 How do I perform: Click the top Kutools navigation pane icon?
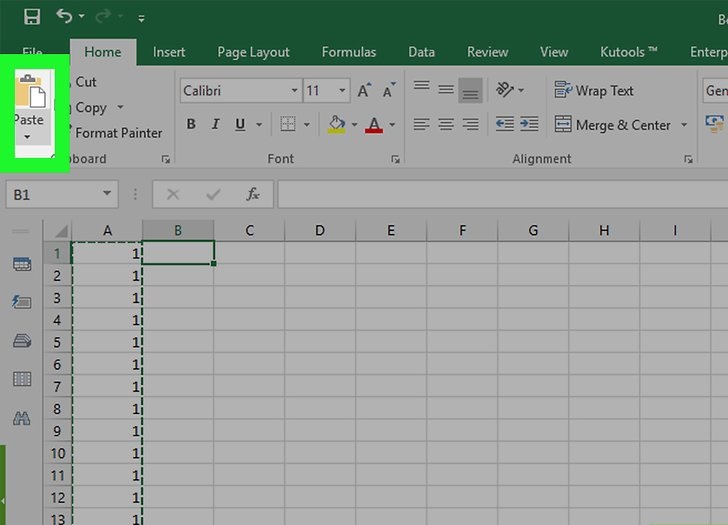pos(22,264)
